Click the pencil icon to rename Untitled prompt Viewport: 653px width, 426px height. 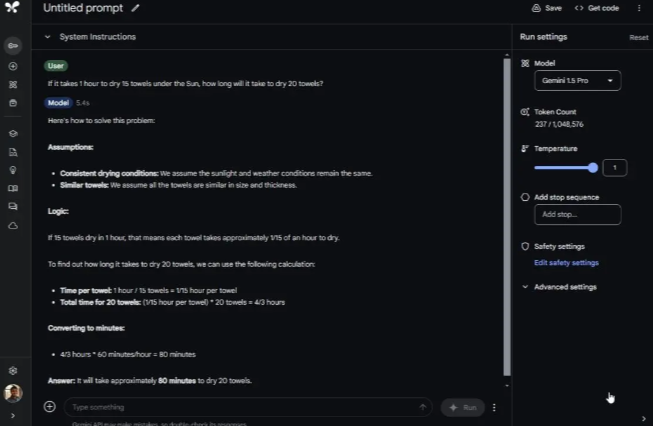click(135, 8)
